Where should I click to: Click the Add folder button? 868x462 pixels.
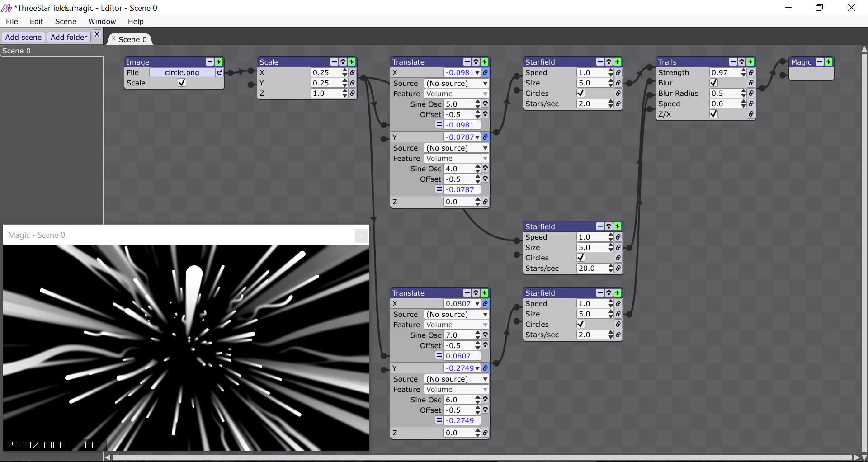pyautogui.click(x=69, y=37)
